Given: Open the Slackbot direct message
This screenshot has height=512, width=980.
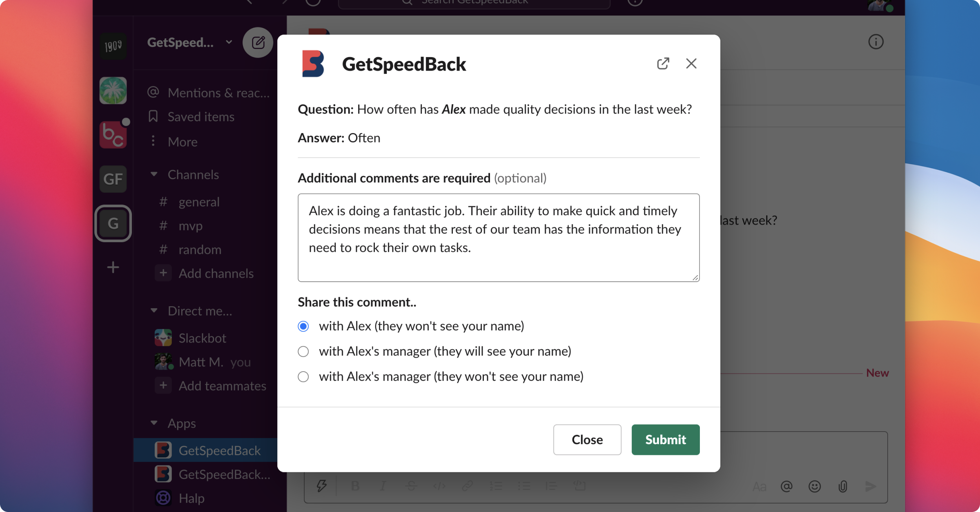Looking at the screenshot, I should [203, 338].
